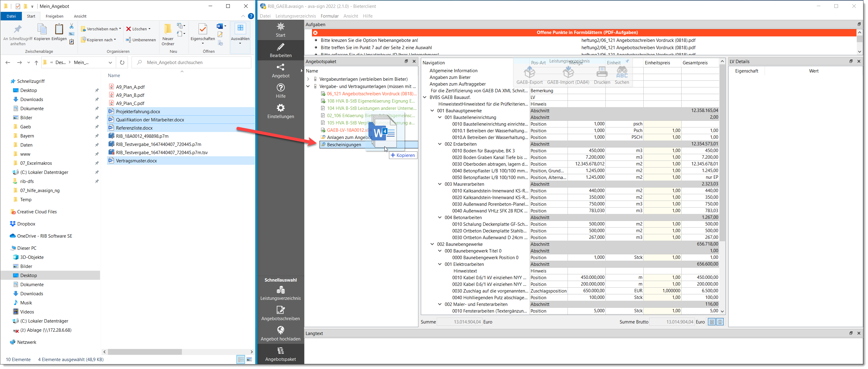Click Neuer Ordner in Explorer ribbon

pyautogui.click(x=168, y=35)
